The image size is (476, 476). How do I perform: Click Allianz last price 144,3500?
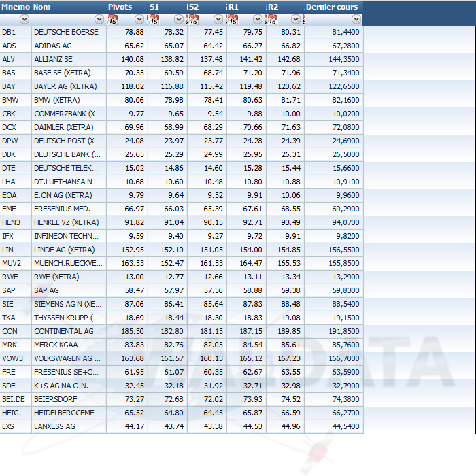pyautogui.click(x=334, y=60)
